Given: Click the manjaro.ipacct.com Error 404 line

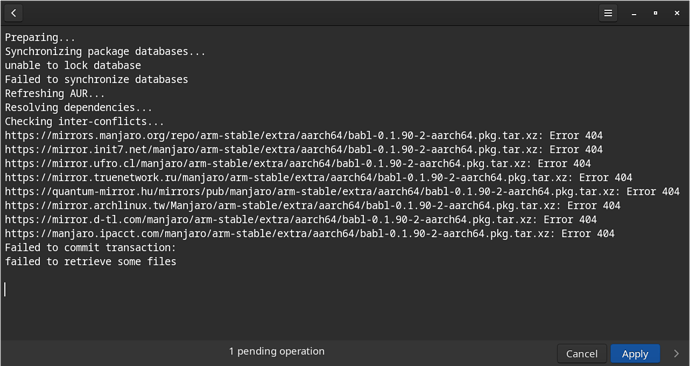Looking at the screenshot, I should point(310,234).
